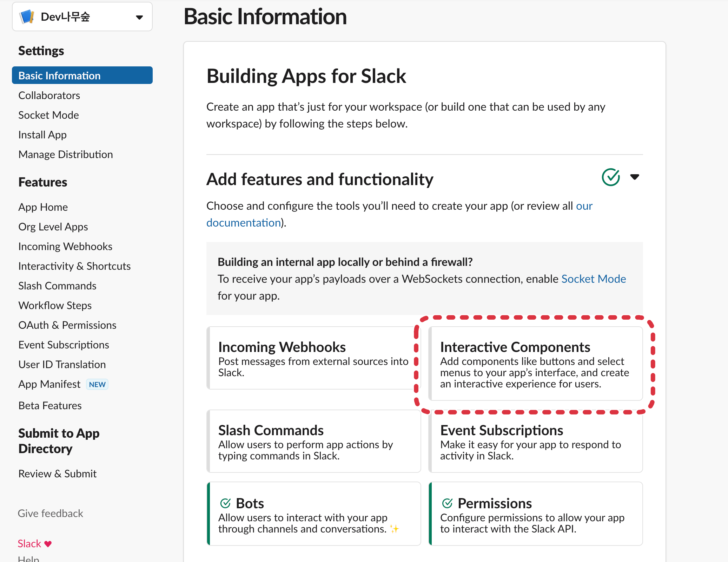This screenshot has height=562, width=728.
Task: Click the Dev나무숲 app logo icon
Action: tap(27, 17)
